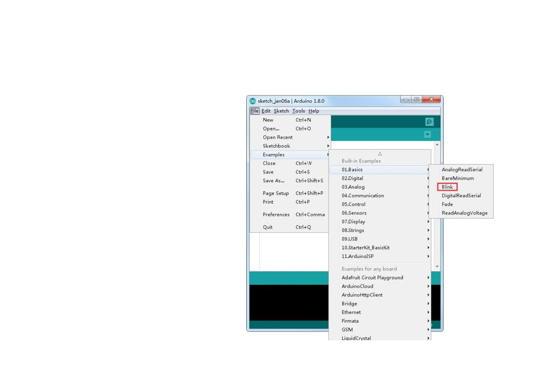Viewport: 554px width, 392px height.
Task: Select Open... in the File menu
Action: pyautogui.click(x=290, y=129)
